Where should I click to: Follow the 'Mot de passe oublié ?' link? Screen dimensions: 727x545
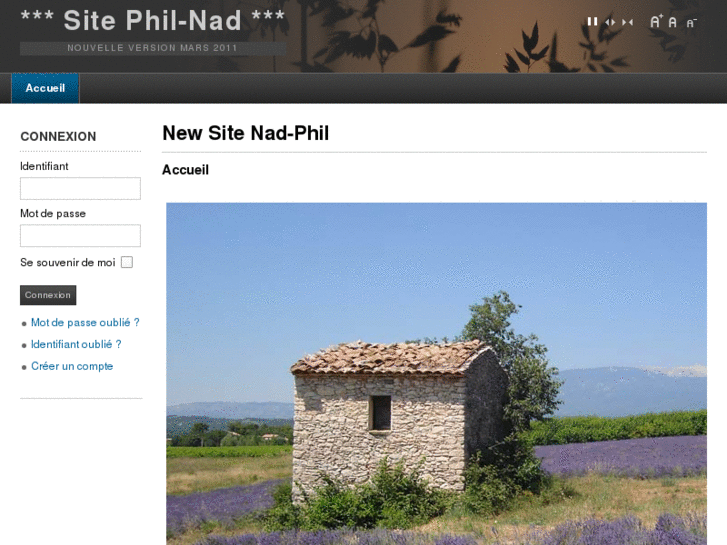(85, 322)
